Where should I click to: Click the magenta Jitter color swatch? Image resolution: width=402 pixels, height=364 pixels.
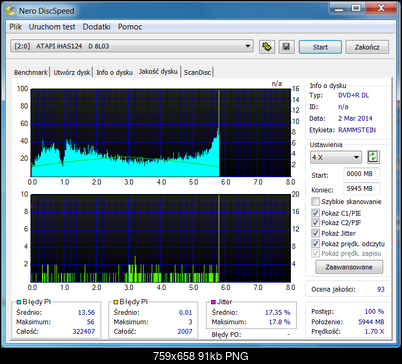tap(213, 302)
